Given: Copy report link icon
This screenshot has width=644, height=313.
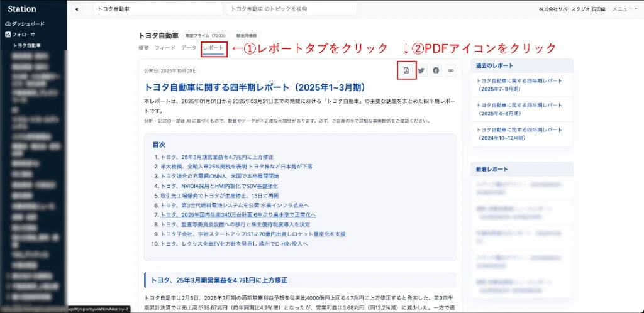Looking at the screenshot, I should [450, 70].
